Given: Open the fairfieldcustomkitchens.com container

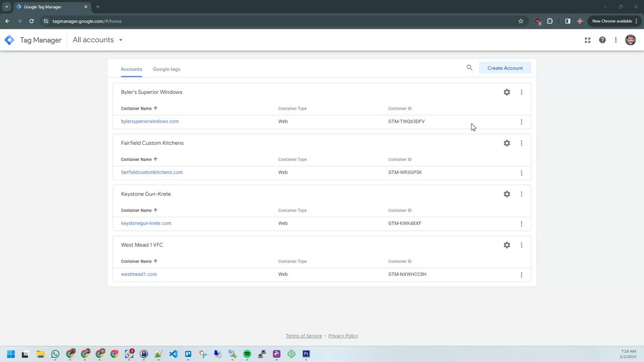Looking at the screenshot, I should pyautogui.click(x=152, y=172).
